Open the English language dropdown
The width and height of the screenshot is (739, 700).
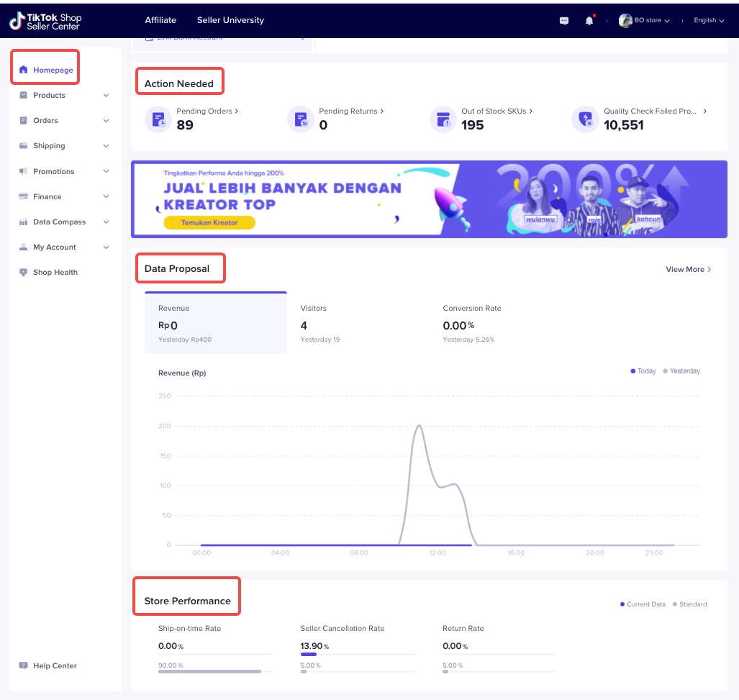[707, 20]
